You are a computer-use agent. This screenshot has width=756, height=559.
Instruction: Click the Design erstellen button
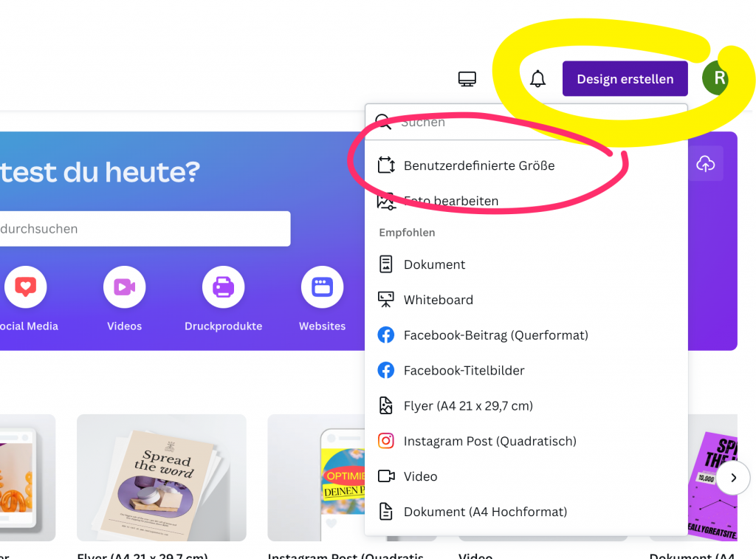pos(625,78)
